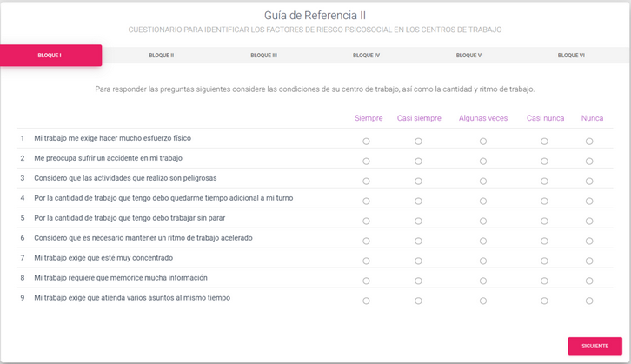Image resolution: width=631 pixels, height=364 pixels.
Task: Open the BLOQUE III tab
Action: (263, 56)
